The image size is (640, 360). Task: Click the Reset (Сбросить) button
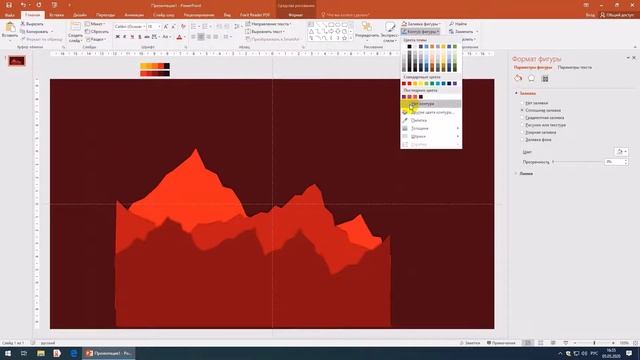[x=97, y=31]
